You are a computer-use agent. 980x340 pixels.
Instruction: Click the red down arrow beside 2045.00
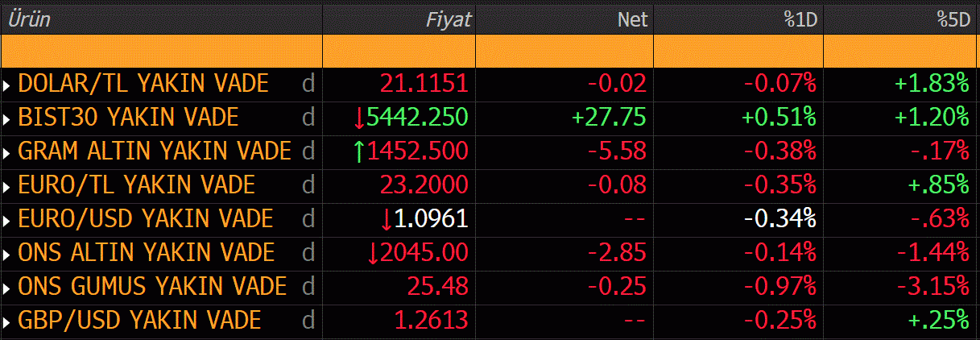click(373, 252)
